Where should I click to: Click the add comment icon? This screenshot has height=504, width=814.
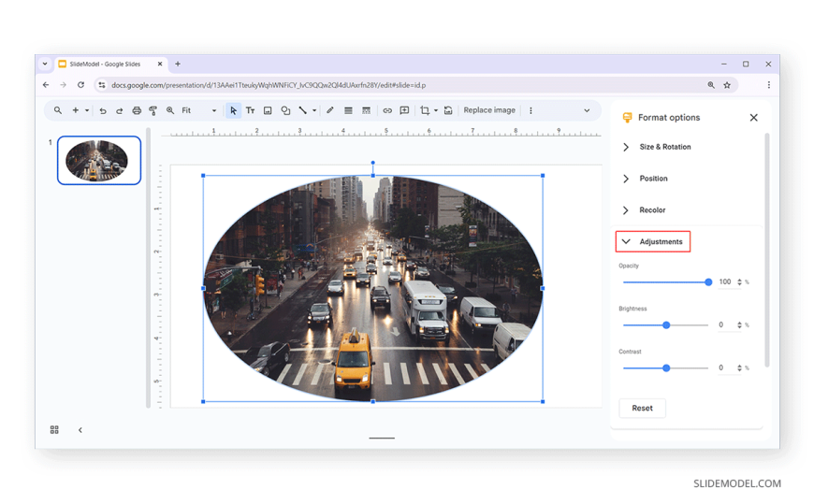click(404, 110)
